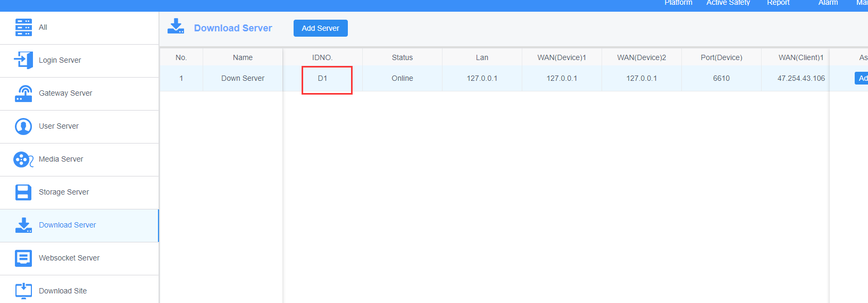Open Storage Server settings
Screen dimensions: 868x303
79,192
